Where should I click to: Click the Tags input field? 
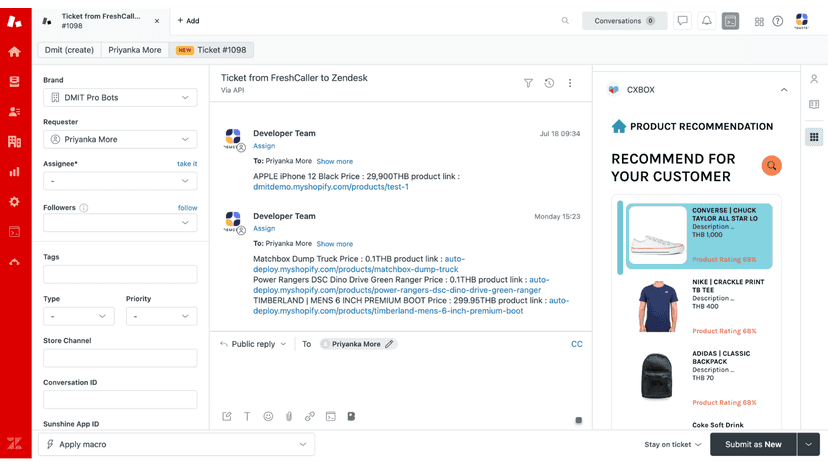(120, 274)
